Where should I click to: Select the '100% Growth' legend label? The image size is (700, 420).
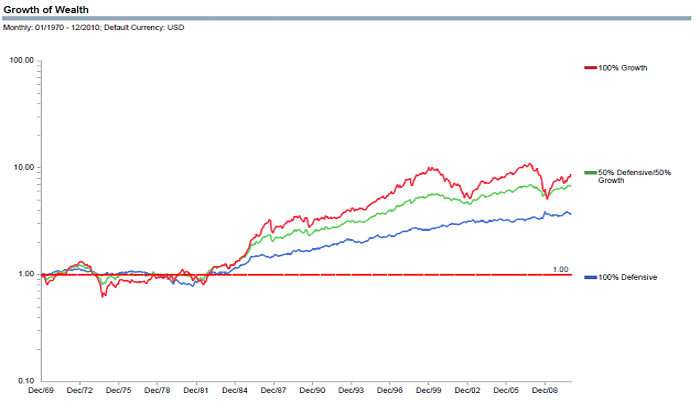point(623,68)
